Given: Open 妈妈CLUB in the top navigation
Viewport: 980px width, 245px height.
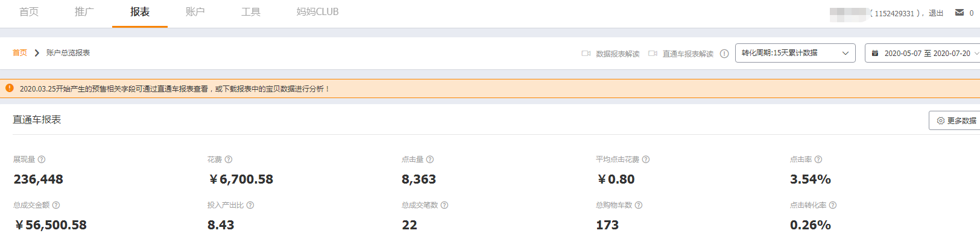Looking at the screenshot, I should [317, 12].
